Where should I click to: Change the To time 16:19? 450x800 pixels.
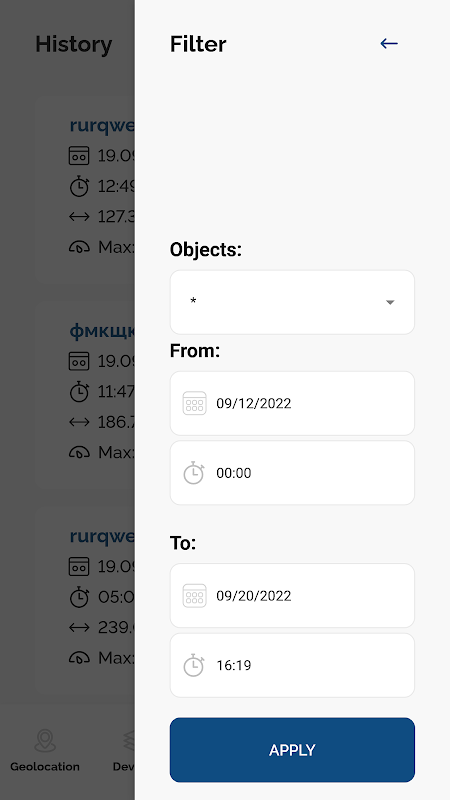click(x=292, y=665)
